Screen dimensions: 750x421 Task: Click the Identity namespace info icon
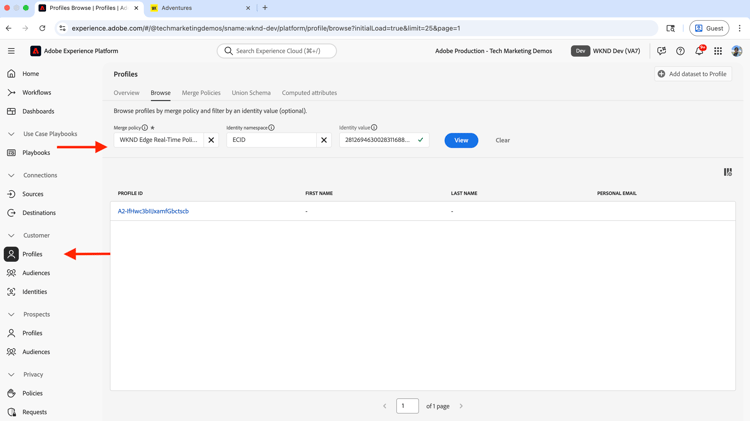(271, 128)
